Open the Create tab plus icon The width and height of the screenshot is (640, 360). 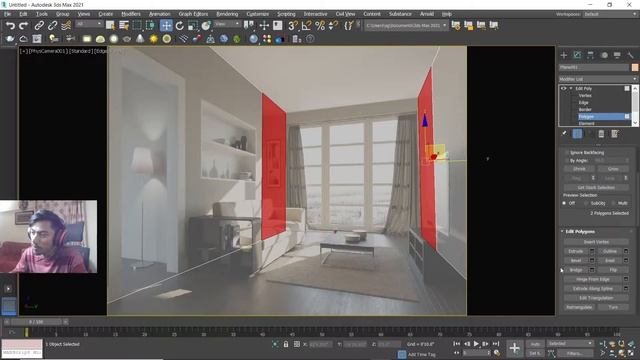[564, 55]
